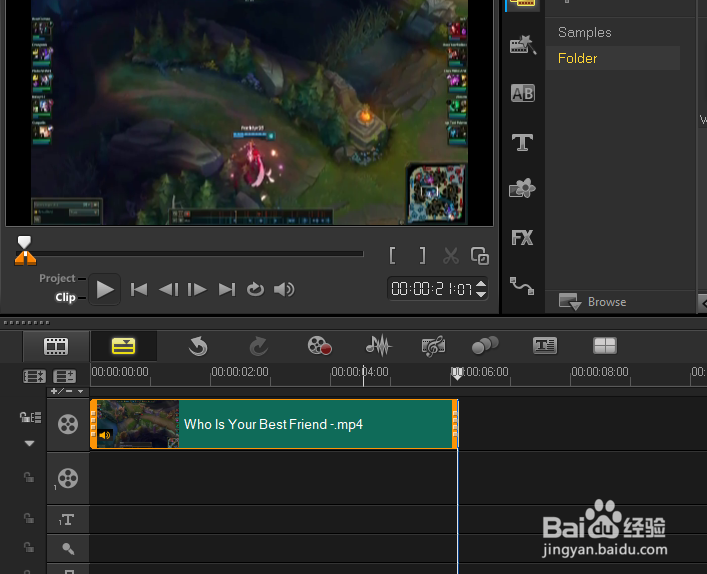Open the Graphic library panel

pos(522,188)
